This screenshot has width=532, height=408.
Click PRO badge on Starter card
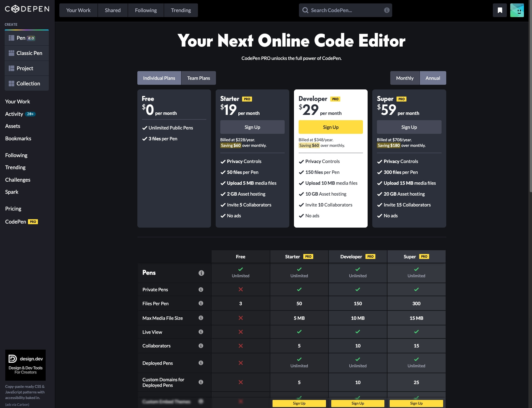pyautogui.click(x=247, y=99)
